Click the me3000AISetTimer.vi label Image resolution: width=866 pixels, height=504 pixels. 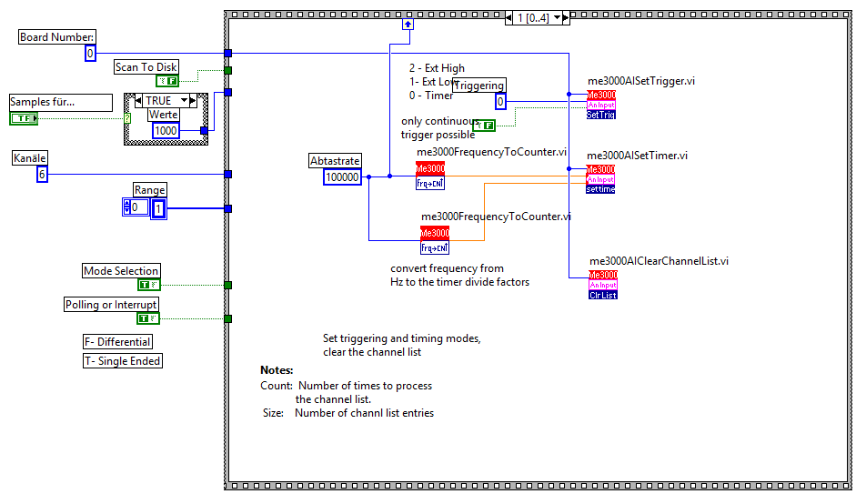click(638, 156)
